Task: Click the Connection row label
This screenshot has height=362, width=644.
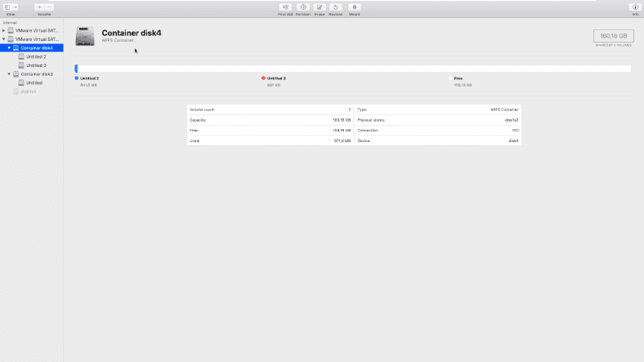Action: point(368,131)
